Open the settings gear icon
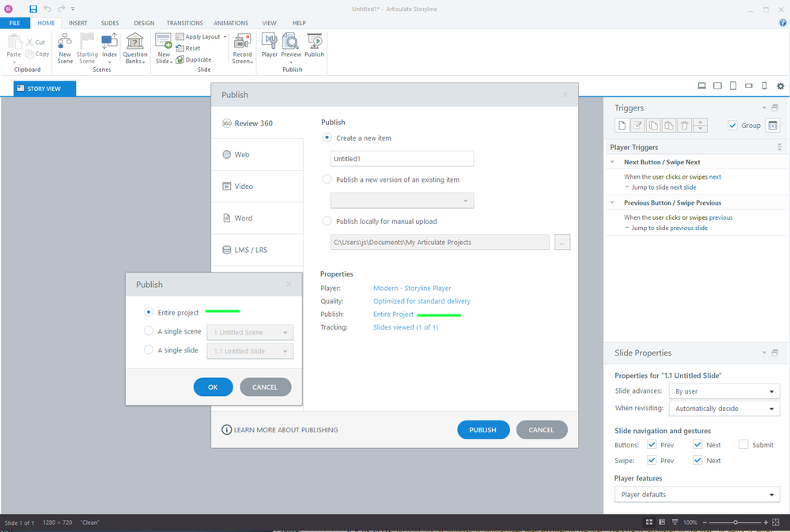The width and height of the screenshot is (790, 532). click(781, 86)
